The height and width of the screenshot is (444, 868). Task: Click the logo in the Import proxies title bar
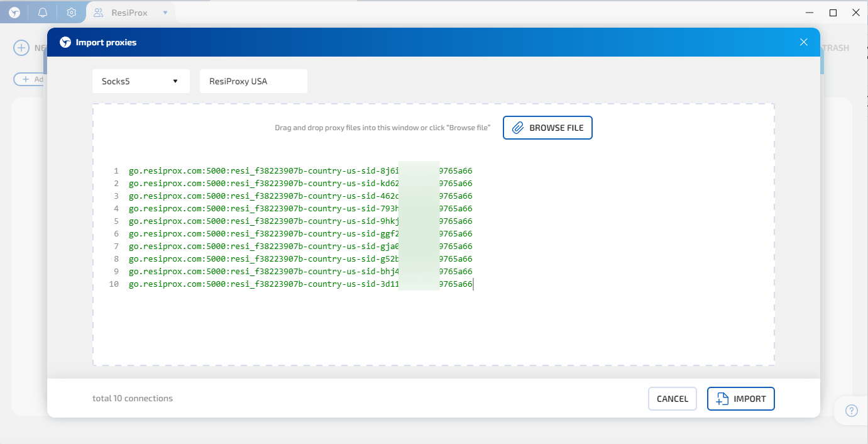click(x=65, y=42)
